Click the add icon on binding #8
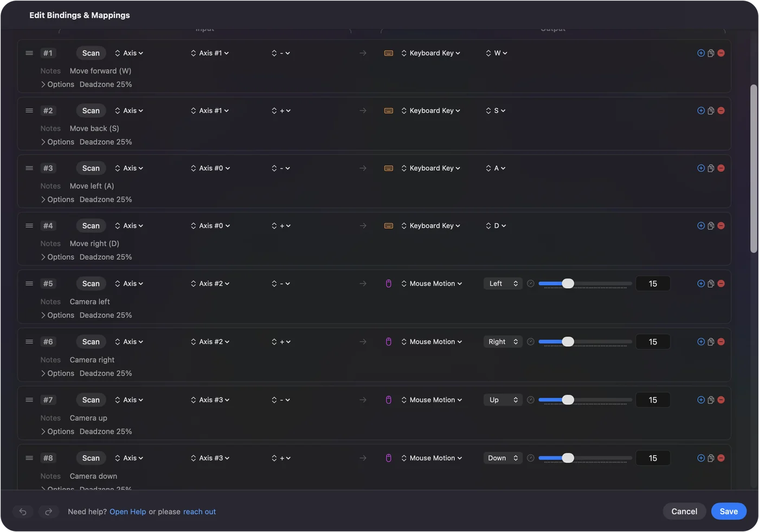 701,458
